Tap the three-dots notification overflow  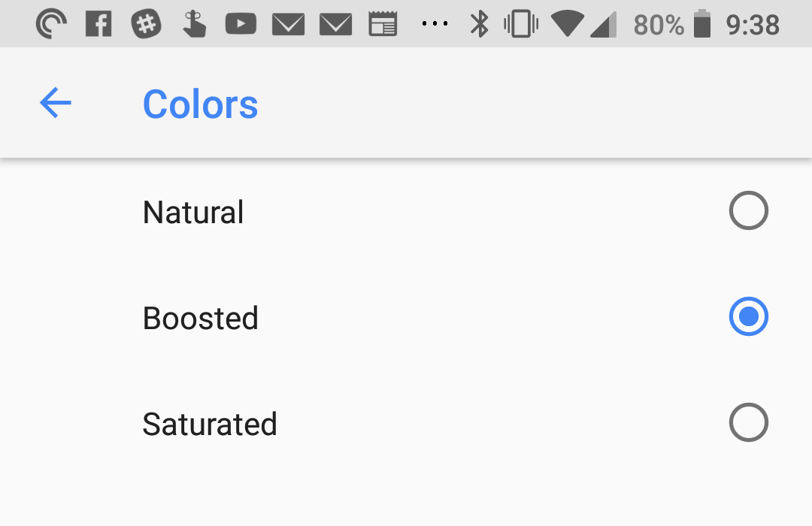tap(435, 23)
